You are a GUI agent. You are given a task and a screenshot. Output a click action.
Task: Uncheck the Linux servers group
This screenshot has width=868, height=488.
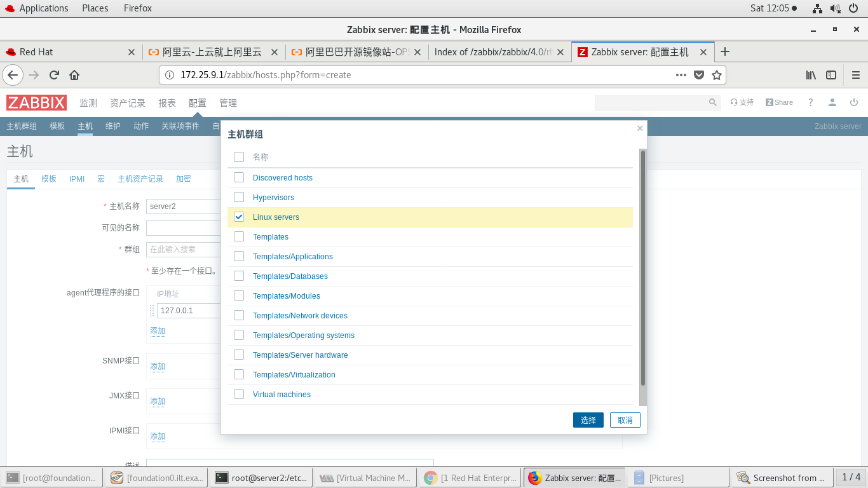(x=238, y=217)
